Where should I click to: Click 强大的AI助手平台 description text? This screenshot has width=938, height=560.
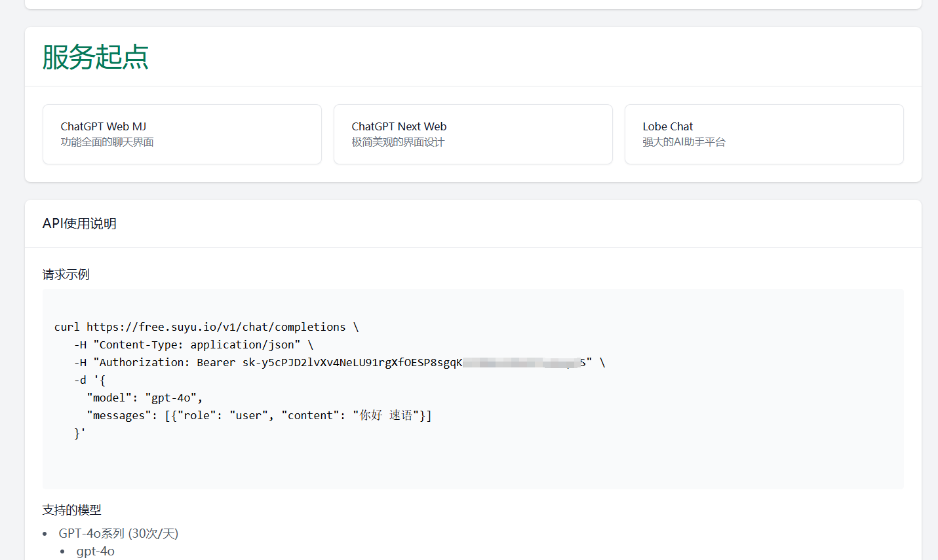click(684, 142)
